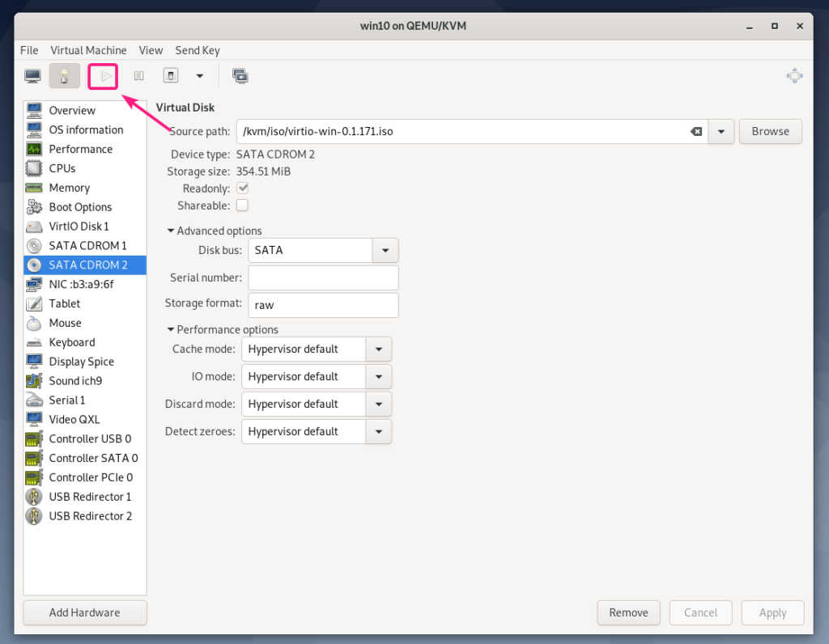The width and height of the screenshot is (829, 644).
Task: Open the Cache mode dropdown
Action: (379, 350)
